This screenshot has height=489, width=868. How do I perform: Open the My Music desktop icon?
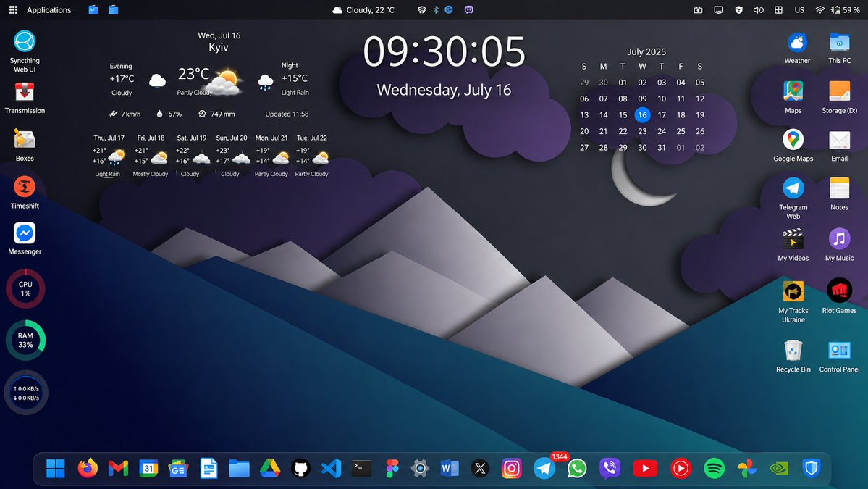click(x=839, y=245)
